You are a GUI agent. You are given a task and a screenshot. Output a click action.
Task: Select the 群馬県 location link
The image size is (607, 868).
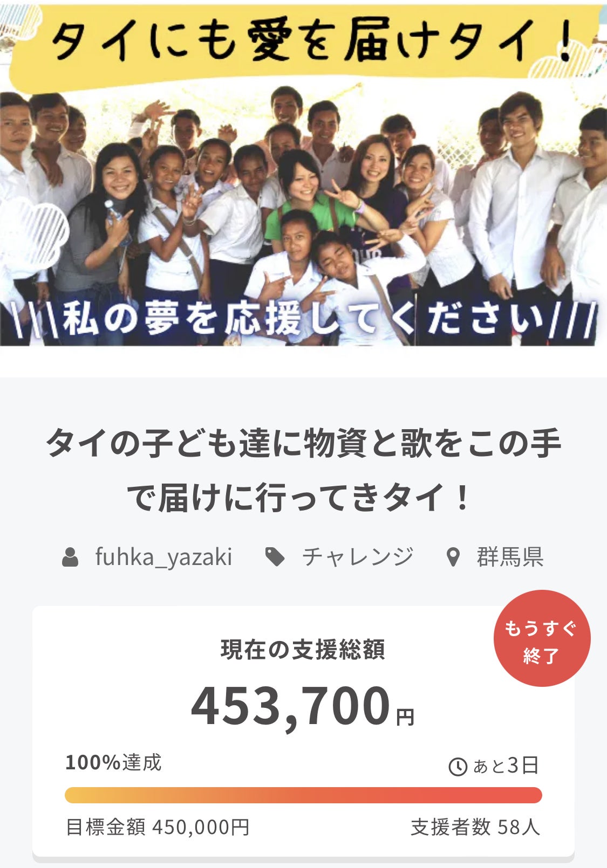tap(510, 557)
